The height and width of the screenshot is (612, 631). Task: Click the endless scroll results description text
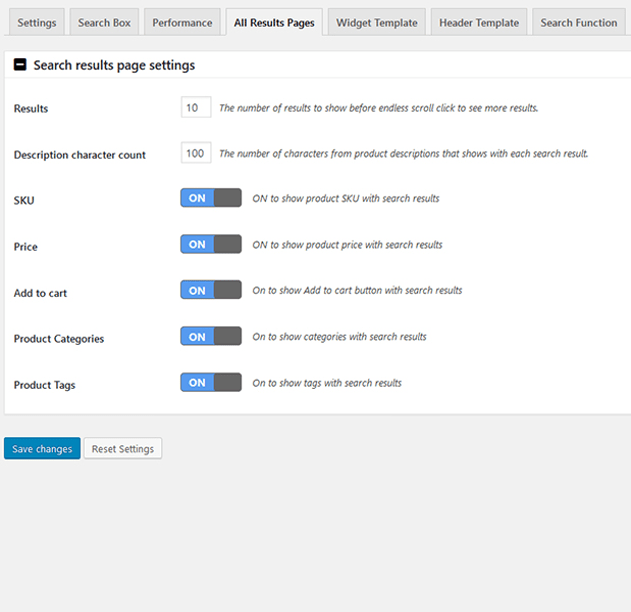point(379,108)
